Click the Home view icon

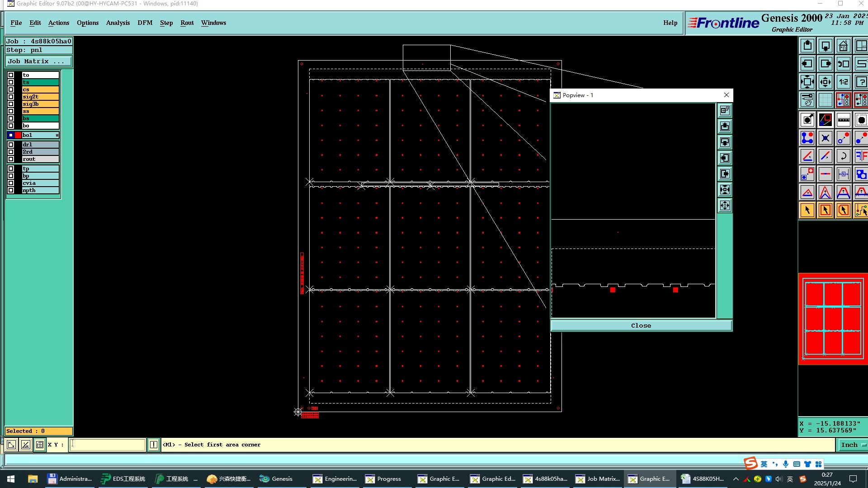click(843, 46)
